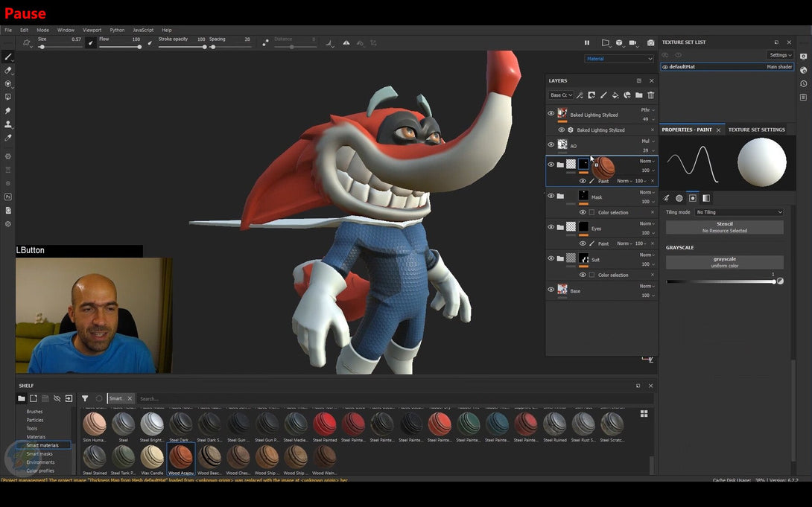Select the Material picker eyedropper
The image size is (812, 507).
(x=7, y=138)
